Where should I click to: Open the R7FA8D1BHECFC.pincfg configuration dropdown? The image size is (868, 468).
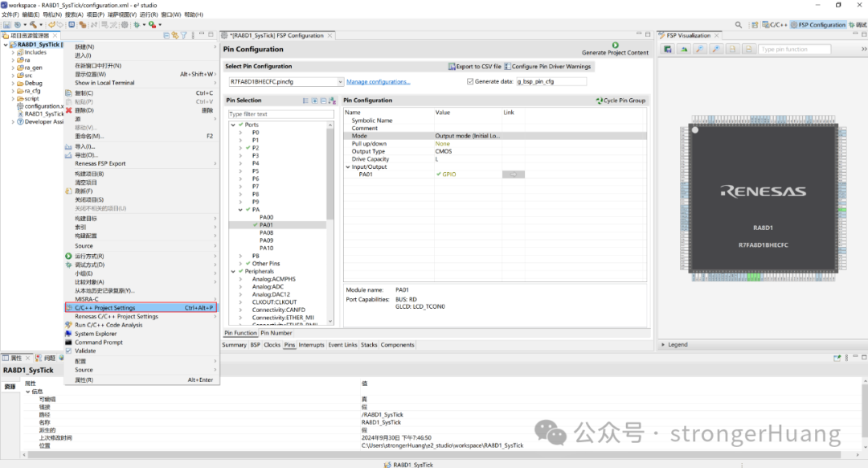(339, 82)
